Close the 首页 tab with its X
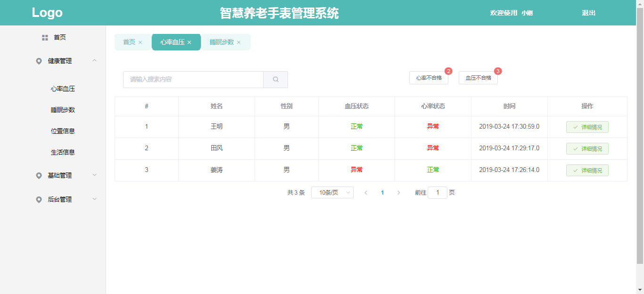644x294 pixels. coord(140,42)
